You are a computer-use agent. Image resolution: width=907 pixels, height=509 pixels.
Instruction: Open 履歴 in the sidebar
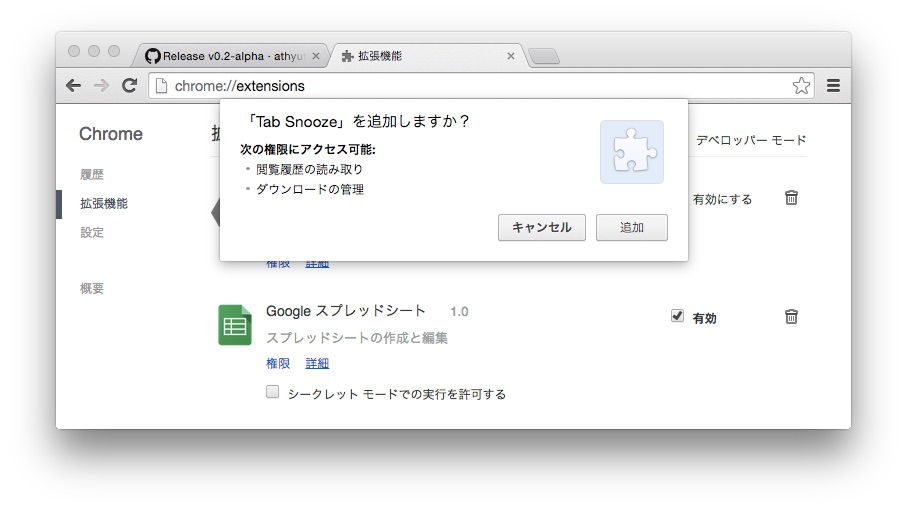pyautogui.click(x=92, y=174)
